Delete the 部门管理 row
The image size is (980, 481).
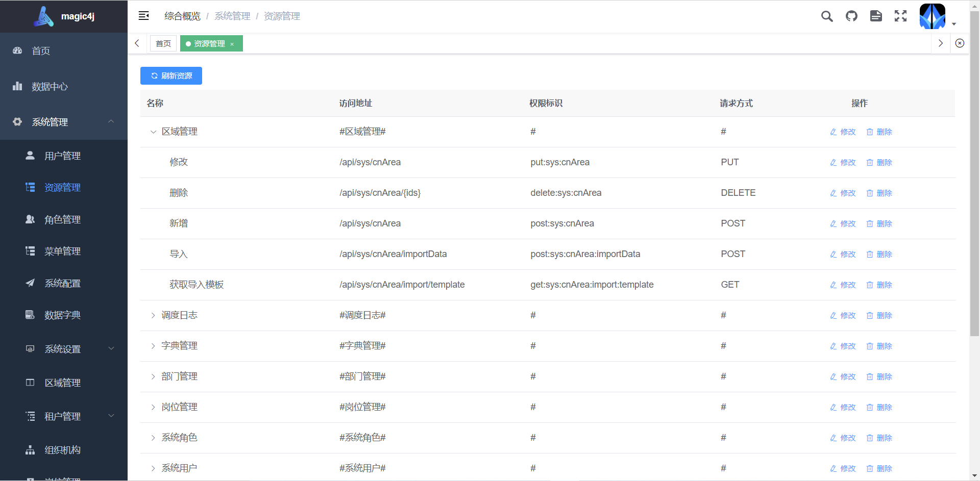tap(879, 376)
